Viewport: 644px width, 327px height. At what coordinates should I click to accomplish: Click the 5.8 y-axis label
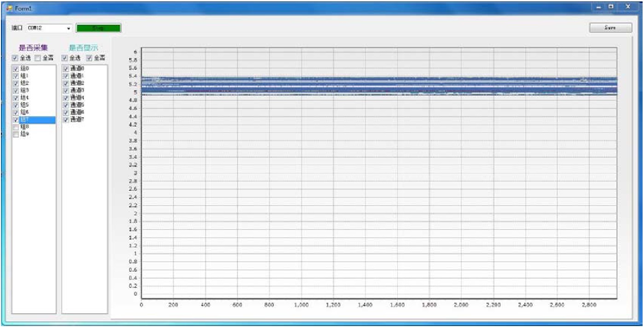coord(133,60)
